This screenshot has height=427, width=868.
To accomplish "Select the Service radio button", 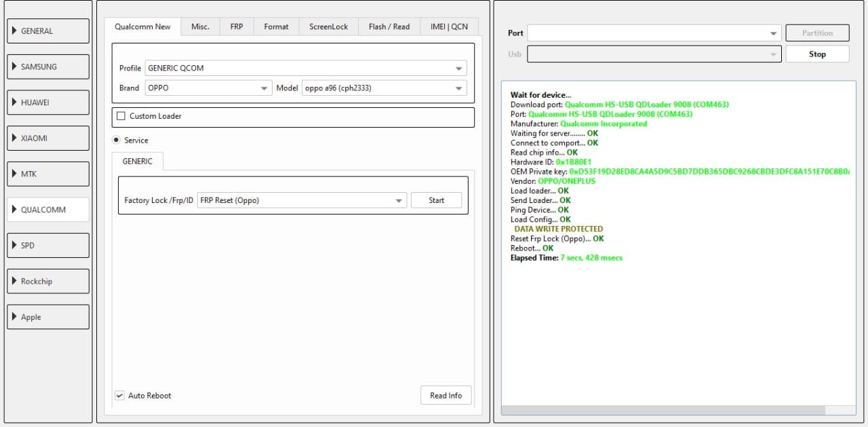I will [x=116, y=141].
